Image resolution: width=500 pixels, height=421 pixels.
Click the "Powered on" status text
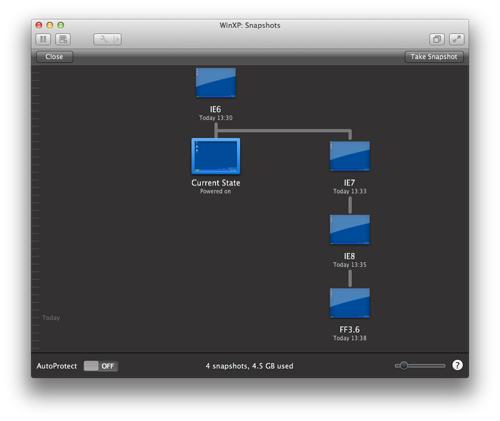pyautogui.click(x=215, y=191)
